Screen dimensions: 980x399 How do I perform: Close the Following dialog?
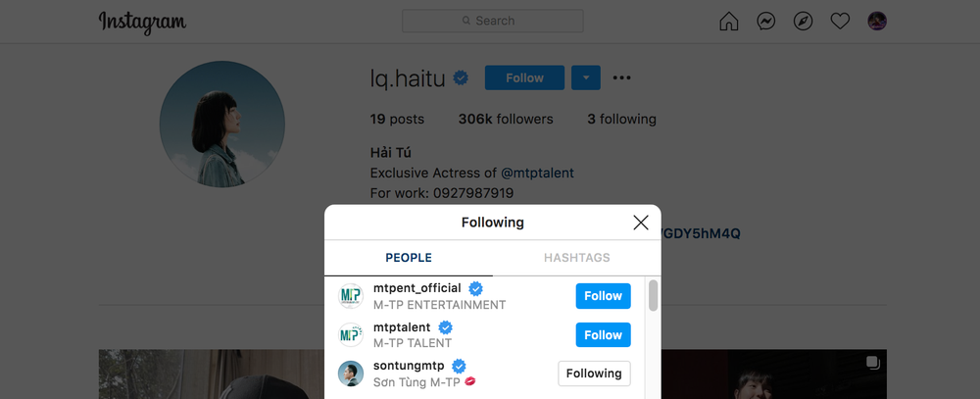[x=641, y=223]
